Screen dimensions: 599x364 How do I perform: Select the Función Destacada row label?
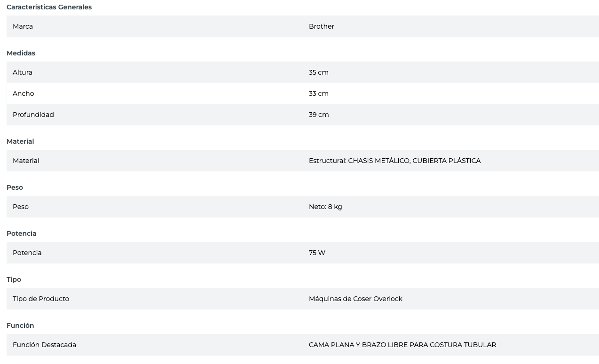44,345
